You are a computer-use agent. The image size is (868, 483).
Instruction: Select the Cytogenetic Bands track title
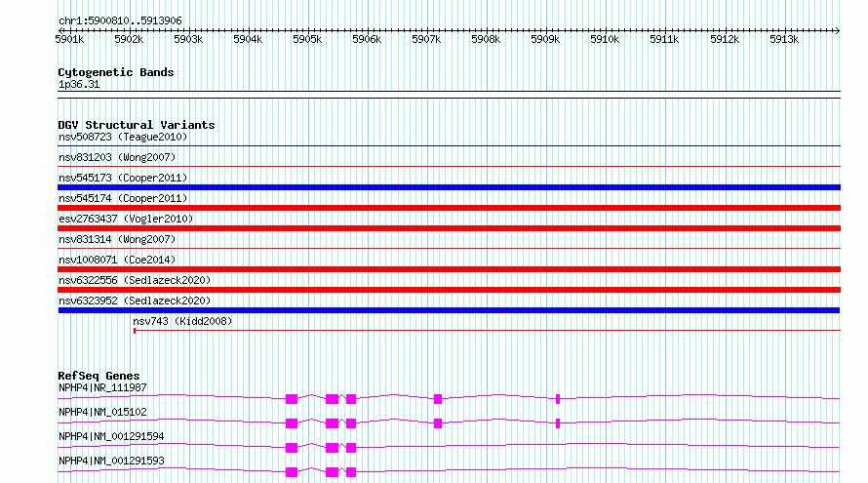click(x=116, y=72)
